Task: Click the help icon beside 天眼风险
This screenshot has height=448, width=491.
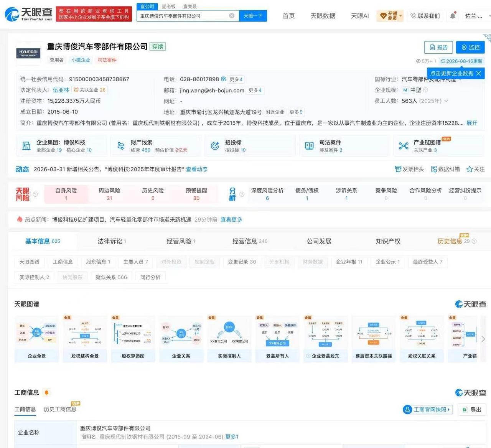Action: pyautogui.click(x=35, y=194)
